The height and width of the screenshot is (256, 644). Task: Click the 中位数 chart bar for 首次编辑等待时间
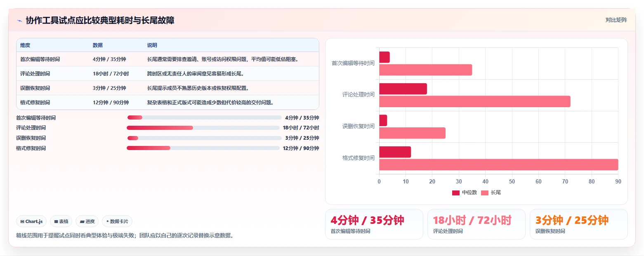[385, 57]
